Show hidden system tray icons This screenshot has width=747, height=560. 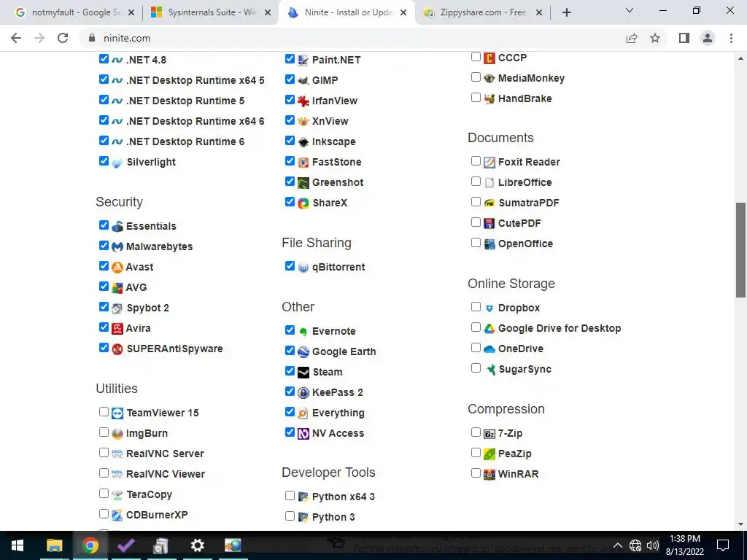tap(617, 545)
